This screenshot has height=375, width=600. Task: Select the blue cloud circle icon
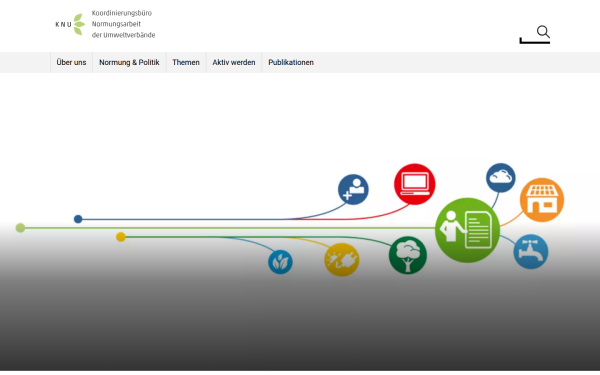(501, 178)
